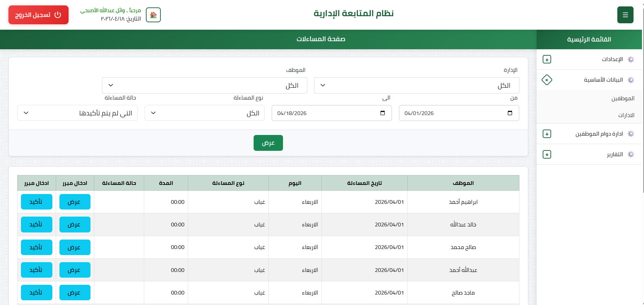Image resolution: width=644 pixels, height=305 pixels.
Task: Open the التقارير menu item
Action: (589, 155)
